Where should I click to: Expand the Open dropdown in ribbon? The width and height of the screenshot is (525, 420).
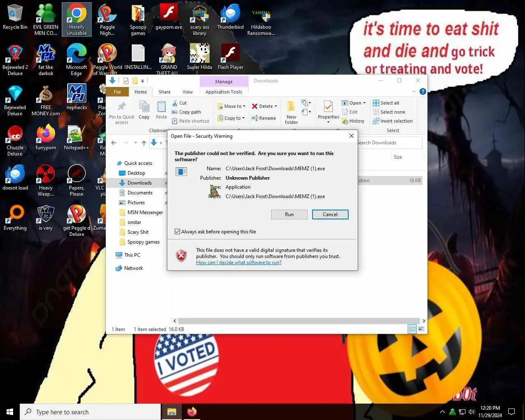[x=364, y=103]
